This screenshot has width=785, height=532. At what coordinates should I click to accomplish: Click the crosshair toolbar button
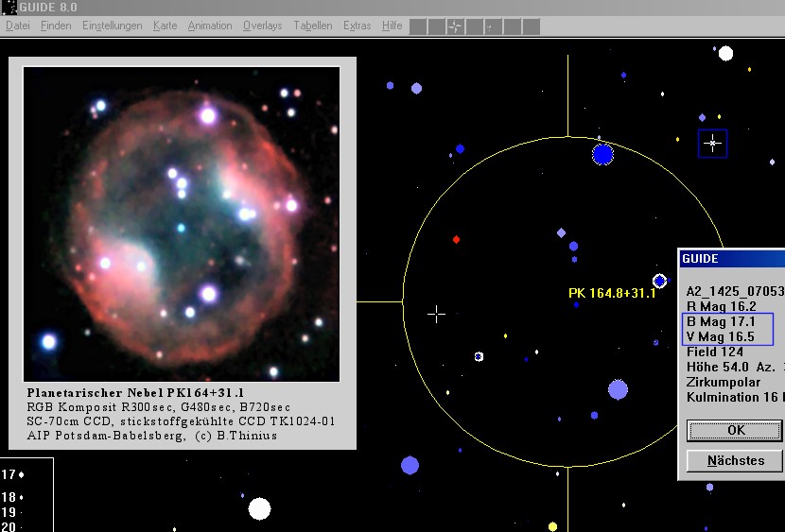click(455, 26)
